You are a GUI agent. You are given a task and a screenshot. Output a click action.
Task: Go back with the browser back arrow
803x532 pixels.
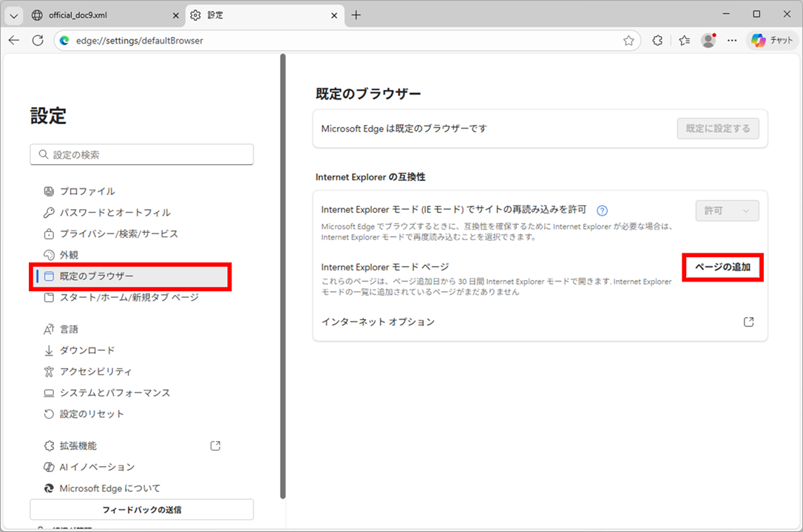pyautogui.click(x=14, y=41)
